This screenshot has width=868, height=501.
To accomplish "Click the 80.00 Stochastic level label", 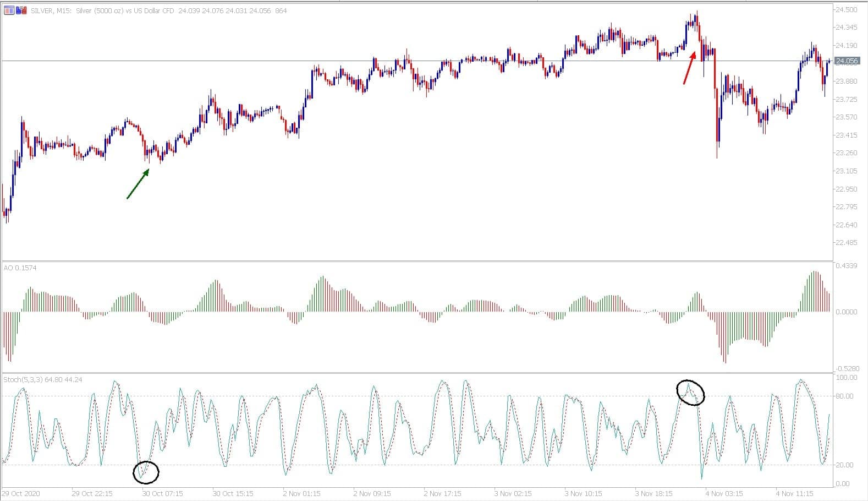I will click(844, 396).
